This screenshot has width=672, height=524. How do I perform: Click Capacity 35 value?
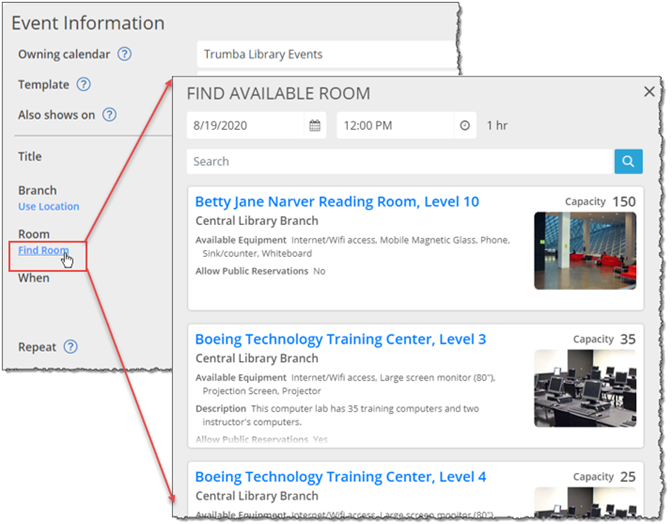coord(628,339)
